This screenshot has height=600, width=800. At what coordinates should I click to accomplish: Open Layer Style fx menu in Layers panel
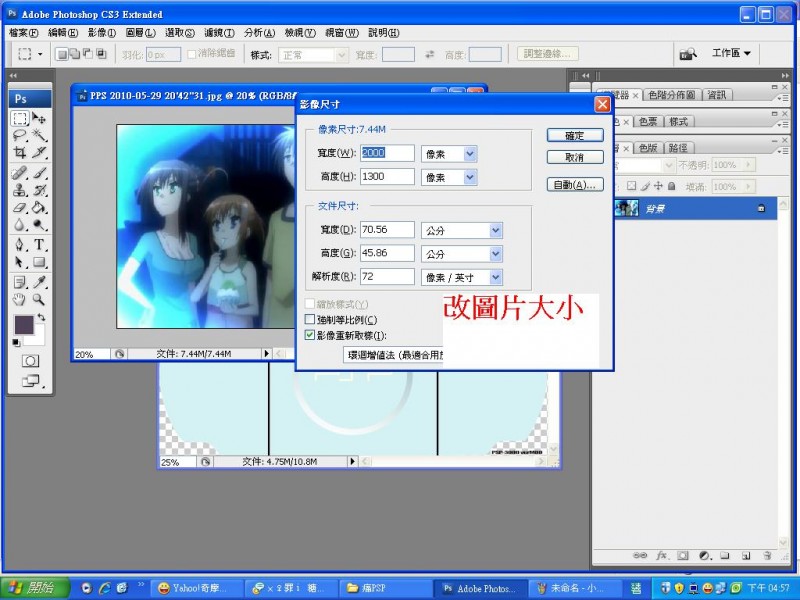662,556
